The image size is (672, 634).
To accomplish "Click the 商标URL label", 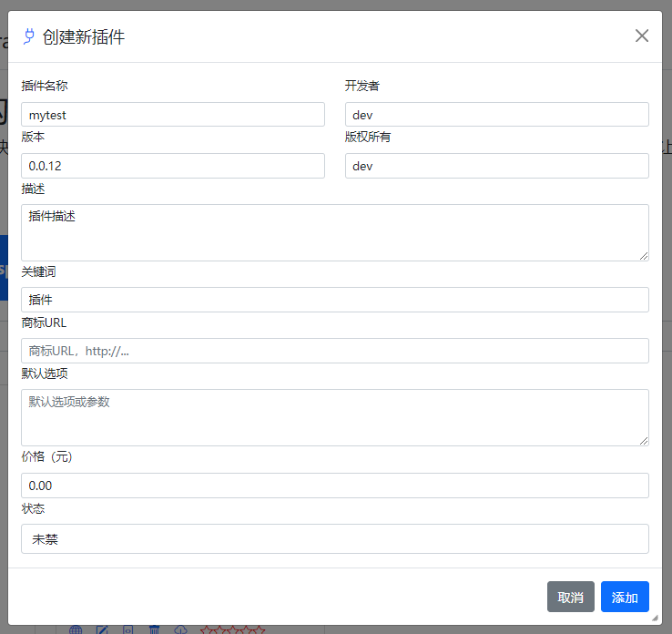I will point(44,322).
